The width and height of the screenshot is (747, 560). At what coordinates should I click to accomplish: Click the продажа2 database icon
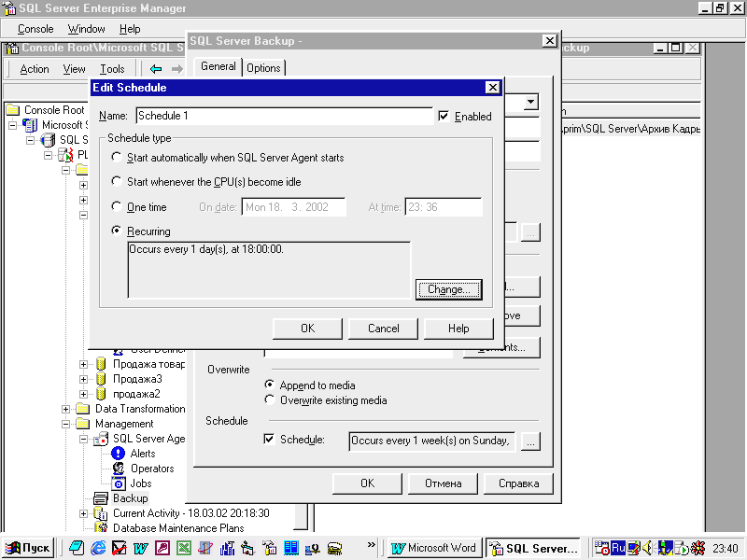[101, 394]
